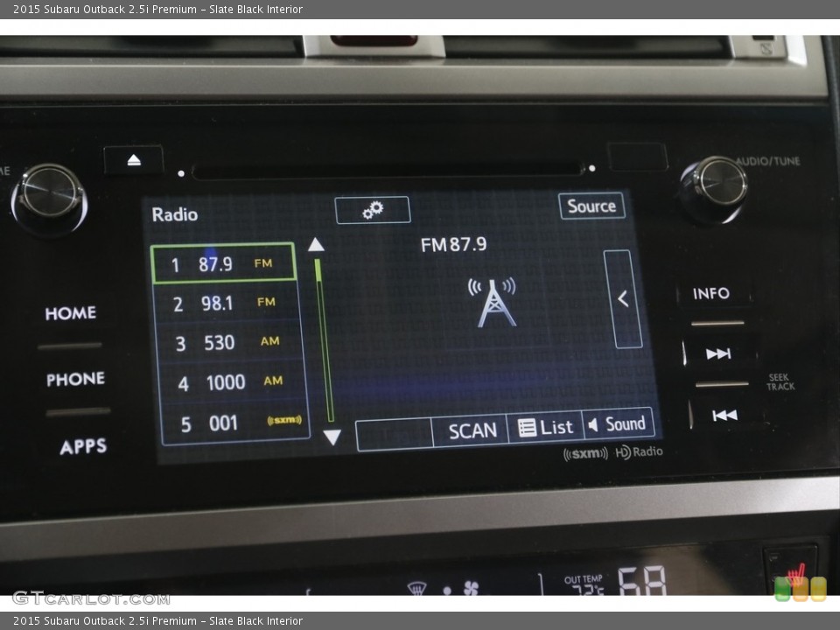840x630 pixels.
Task: Tap the FM 87.9 station label
Action: click(454, 245)
